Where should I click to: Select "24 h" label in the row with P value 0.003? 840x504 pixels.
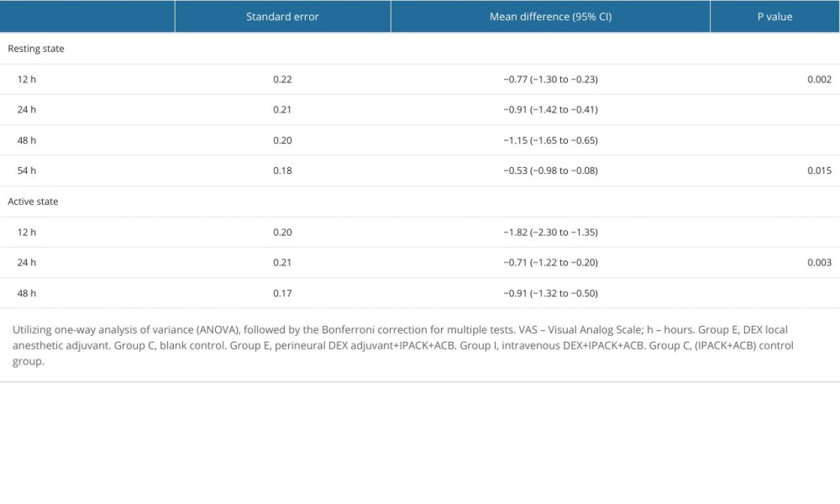[27, 262]
